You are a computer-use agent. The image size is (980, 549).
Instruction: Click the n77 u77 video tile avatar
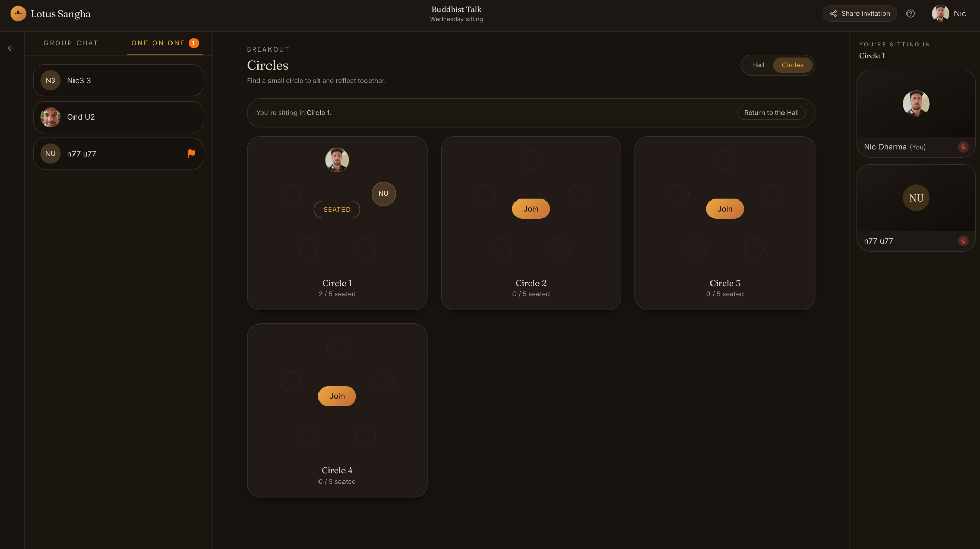pos(916,198)
